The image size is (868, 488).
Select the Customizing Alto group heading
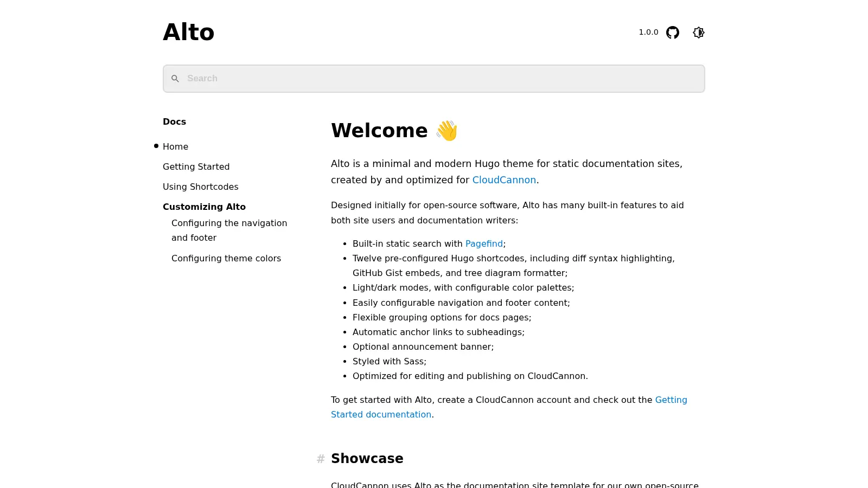coord(204,207)
